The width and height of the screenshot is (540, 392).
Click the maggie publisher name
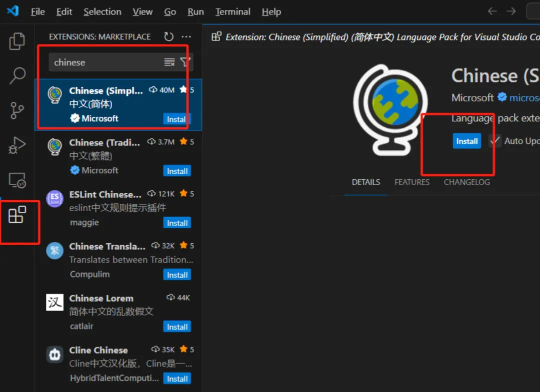pyautogui.click(x=84, y=223)
